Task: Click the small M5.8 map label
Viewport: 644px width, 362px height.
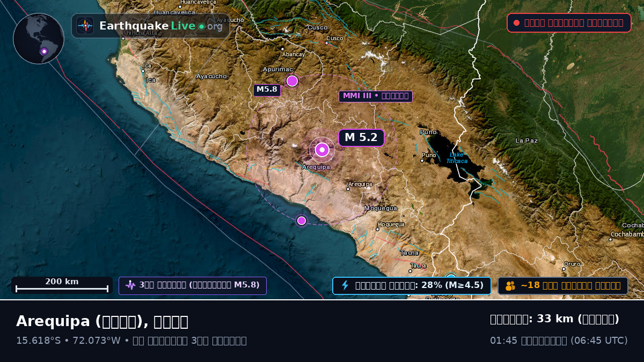Action: [267, 90]
